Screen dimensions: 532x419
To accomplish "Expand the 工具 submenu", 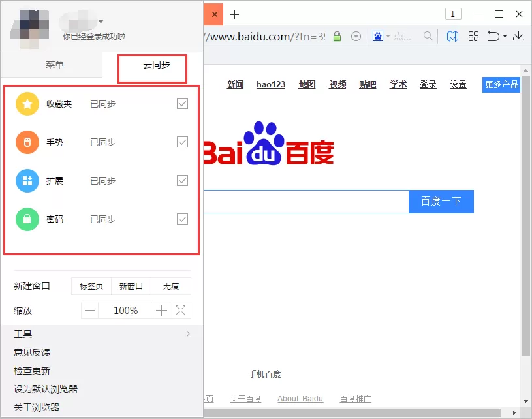I will 102,334.
